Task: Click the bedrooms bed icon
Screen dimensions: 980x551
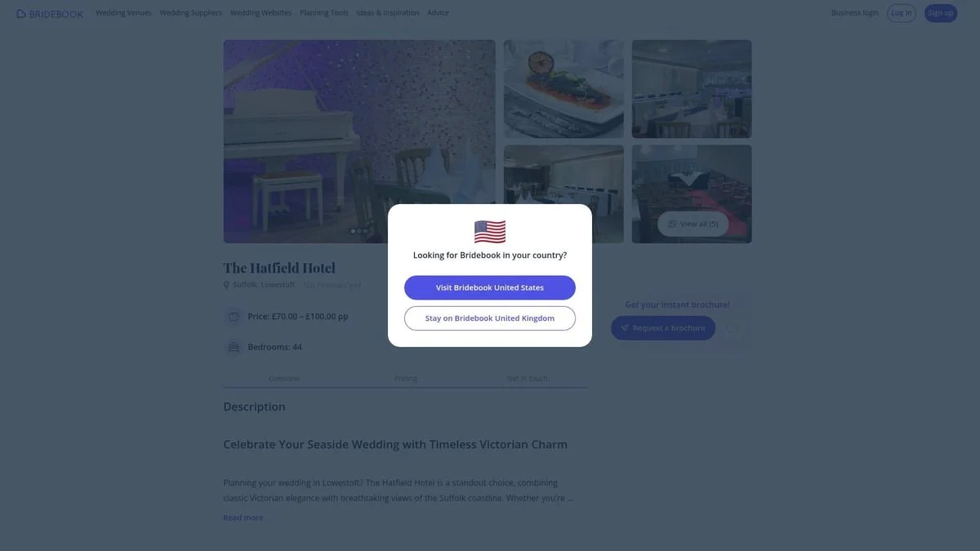Action: tap(234, 347)
